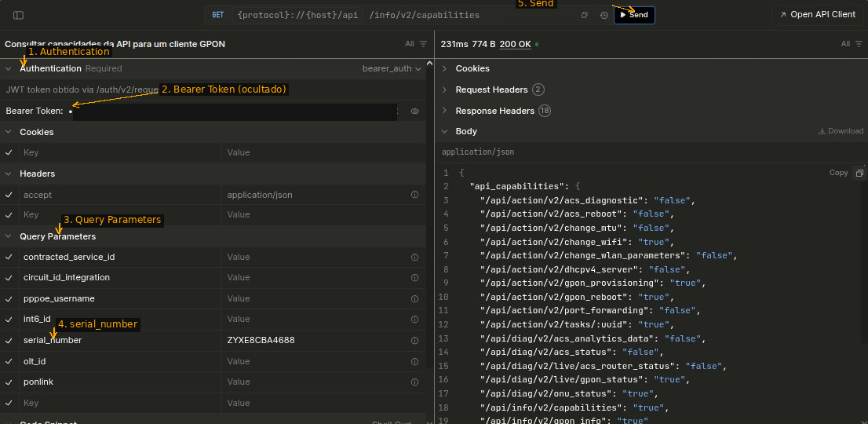The height and width of the screenshot is (424, 868).
Task: Expand the Response Headers section
Action: [x=444, y=111]
